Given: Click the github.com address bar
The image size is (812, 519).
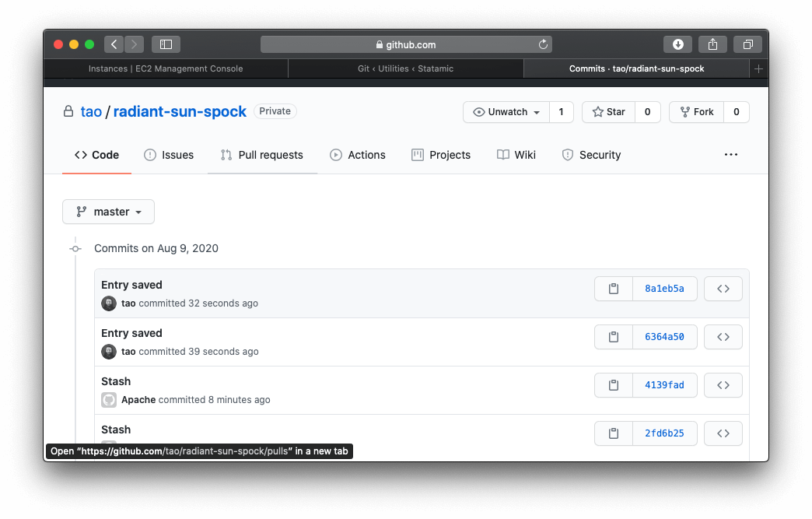Looking at the screenshot, I should [405, 44].
